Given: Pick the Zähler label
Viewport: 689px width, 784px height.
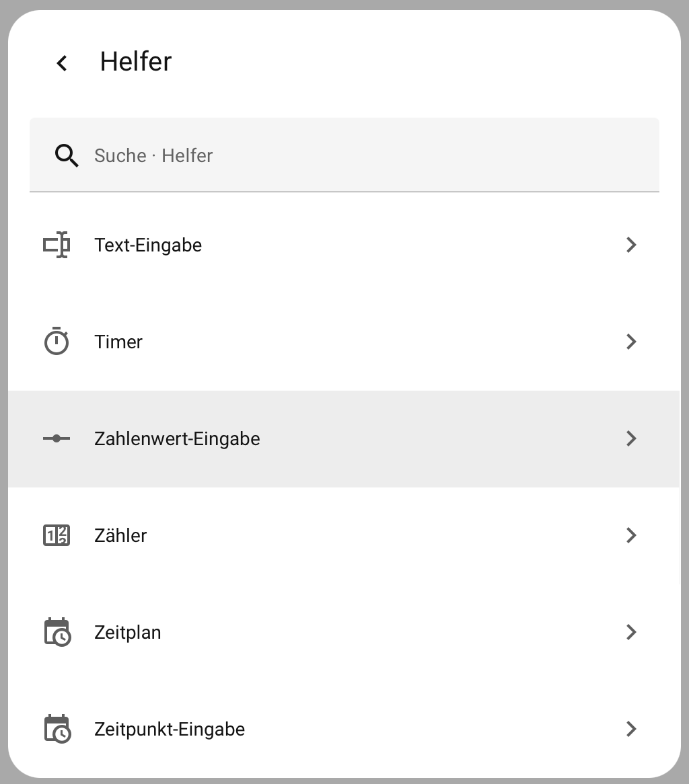Looking at the screenshot, I should (120, 535).
